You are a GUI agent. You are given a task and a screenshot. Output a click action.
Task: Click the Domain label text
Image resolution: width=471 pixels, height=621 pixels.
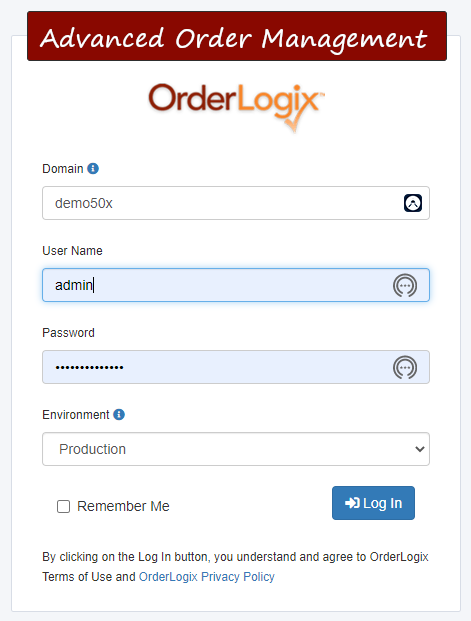click(x=63, y=169)
